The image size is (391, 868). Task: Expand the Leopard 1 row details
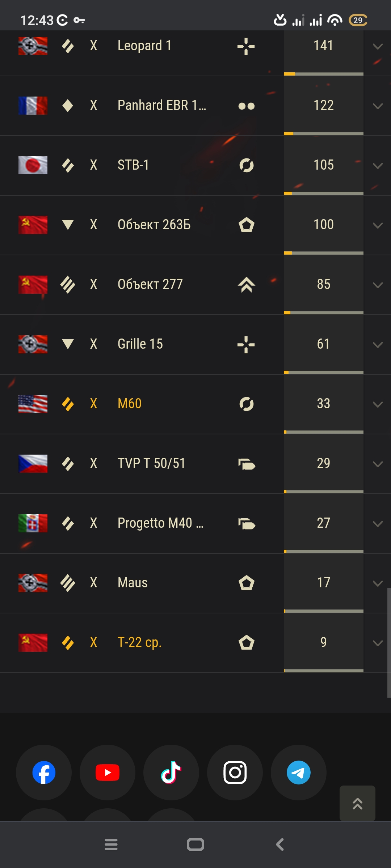(x=378, y=47)
